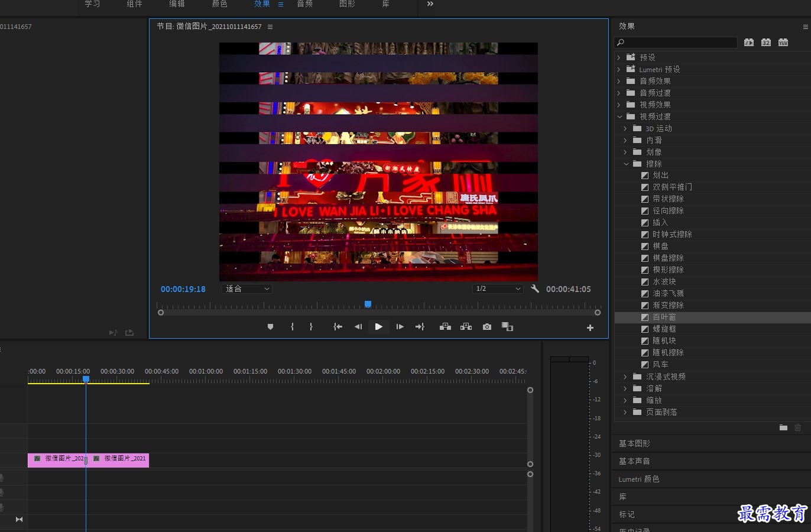This screenshot has width=811, height=532.
Task: Expand the 预设 folder
Action: point(619,57)
